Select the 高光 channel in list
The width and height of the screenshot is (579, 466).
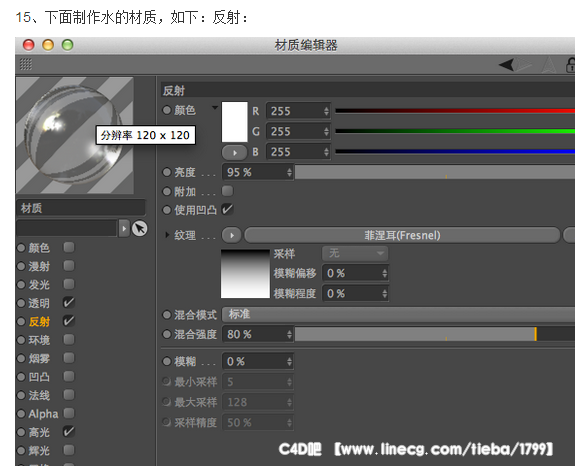tap(39, 432)
